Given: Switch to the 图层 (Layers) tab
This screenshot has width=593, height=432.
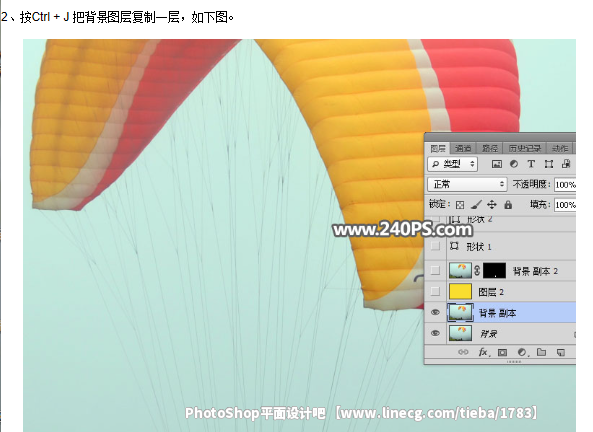Looking at the screenshot, I should 438,148.
